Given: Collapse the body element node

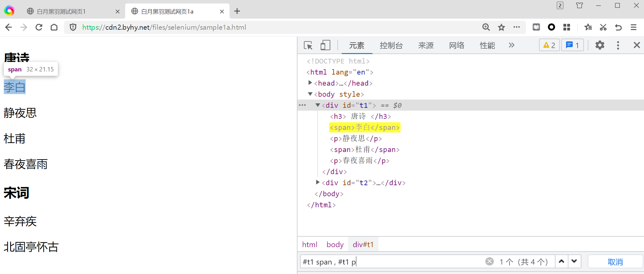Looking at the screenshot, I should (310, 94).
